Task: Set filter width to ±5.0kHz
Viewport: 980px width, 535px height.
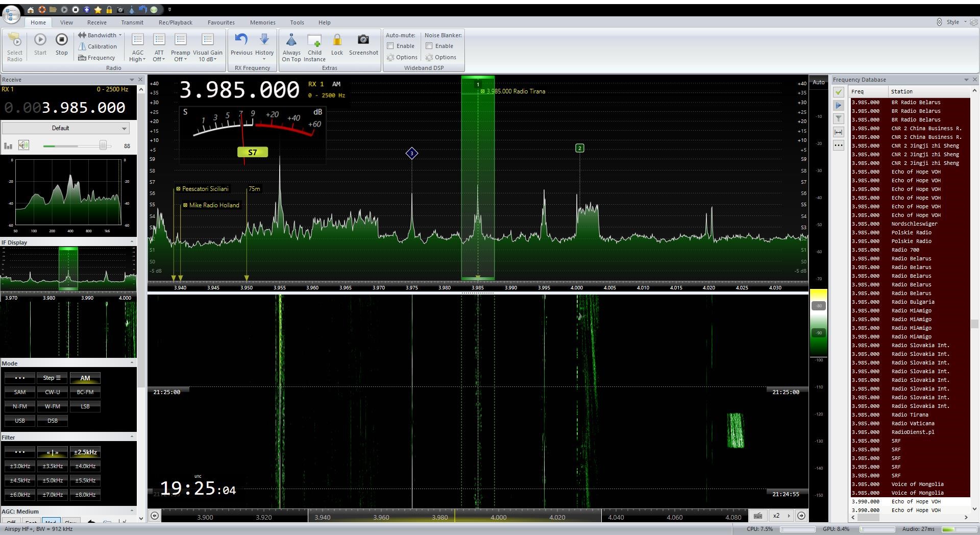Action: (53, 480)
